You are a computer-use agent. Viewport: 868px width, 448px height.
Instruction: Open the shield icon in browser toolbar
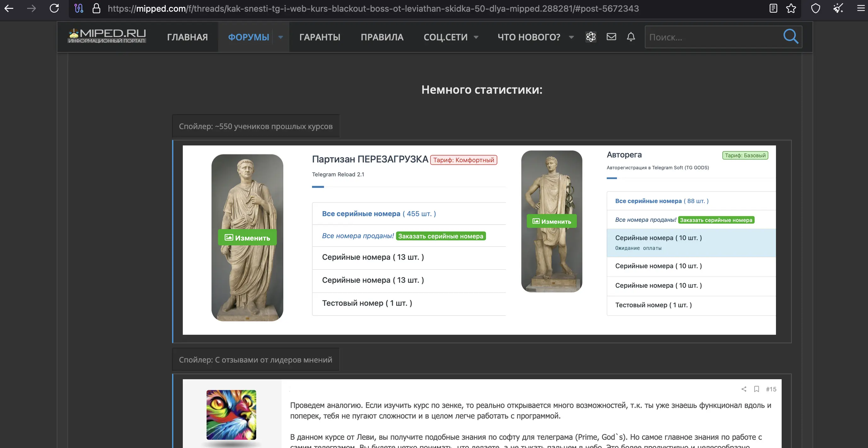(x=815, y=9)
